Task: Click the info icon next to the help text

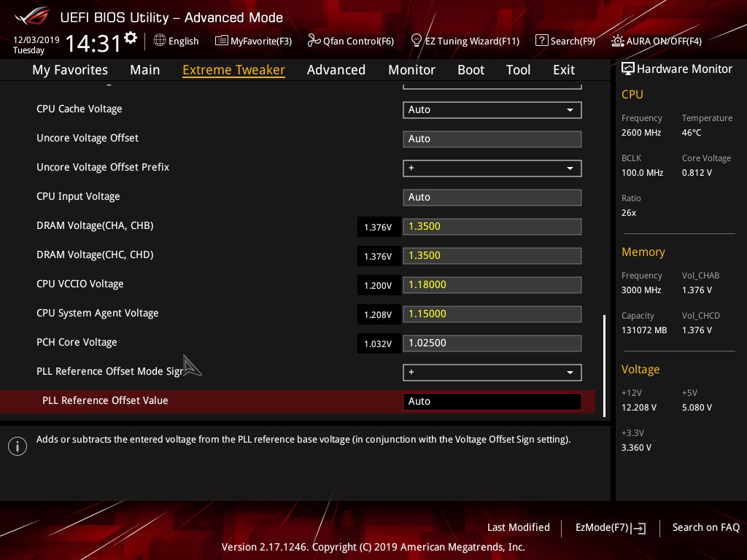Action: tap(18, 446)
